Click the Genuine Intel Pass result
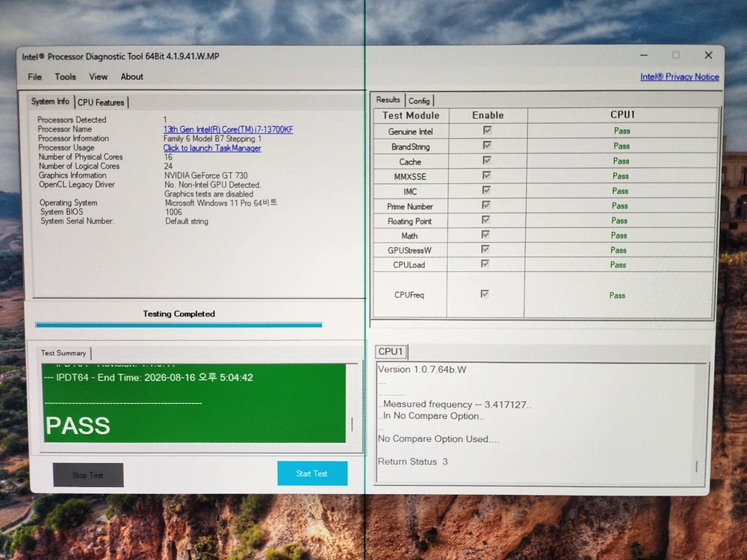This screenshot has height=560, width=747. click(x=622, y=131)
